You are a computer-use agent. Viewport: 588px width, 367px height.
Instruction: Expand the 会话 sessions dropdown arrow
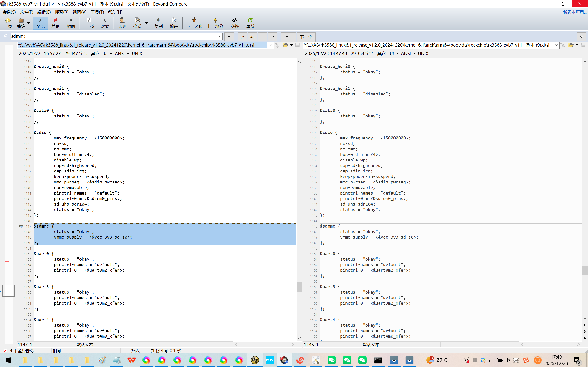pyautogui.click(x=29, y=23)
